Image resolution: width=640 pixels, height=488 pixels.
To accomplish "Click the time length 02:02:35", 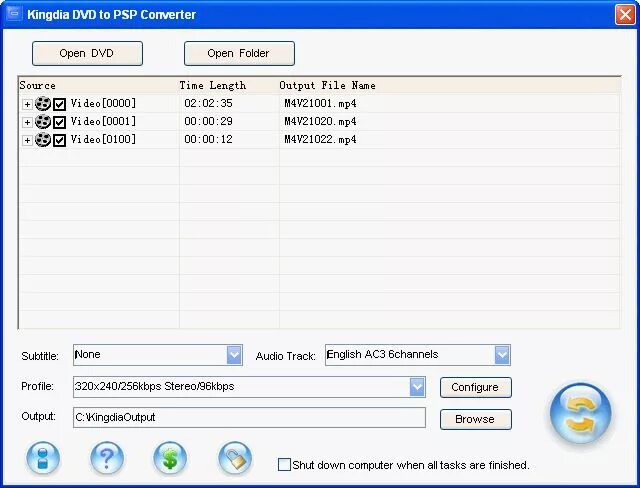I will tap(208, 103).
